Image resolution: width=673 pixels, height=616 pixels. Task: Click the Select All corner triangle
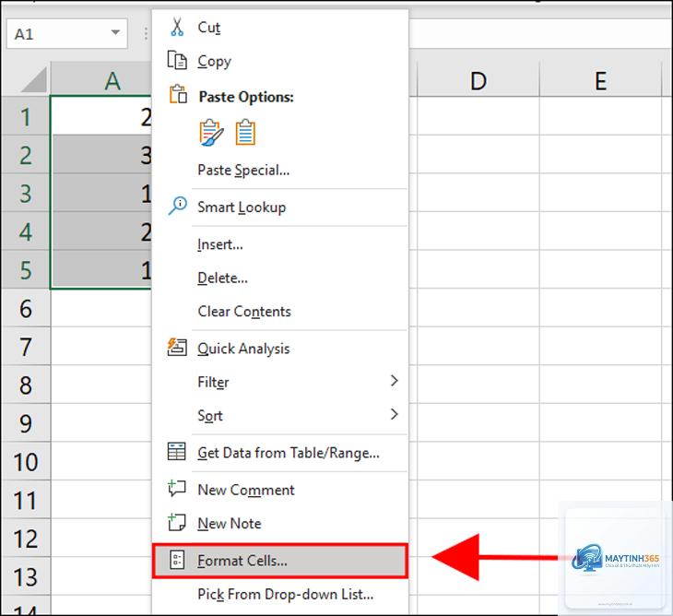click(33, 80)
